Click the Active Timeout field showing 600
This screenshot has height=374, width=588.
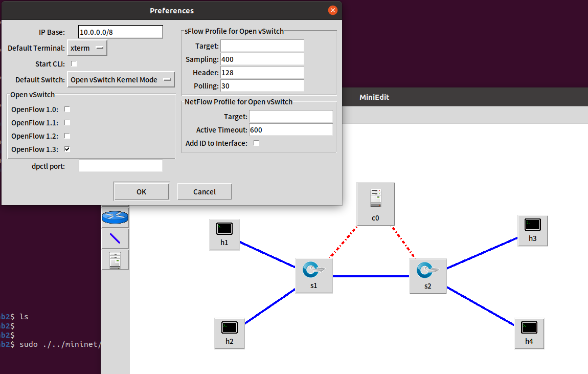coord(291,130)
